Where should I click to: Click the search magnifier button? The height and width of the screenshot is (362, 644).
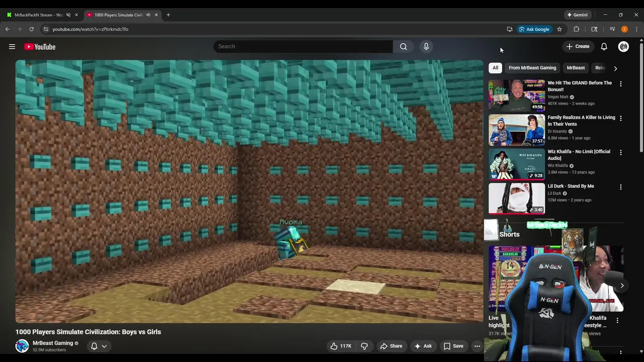pos(404,47)
